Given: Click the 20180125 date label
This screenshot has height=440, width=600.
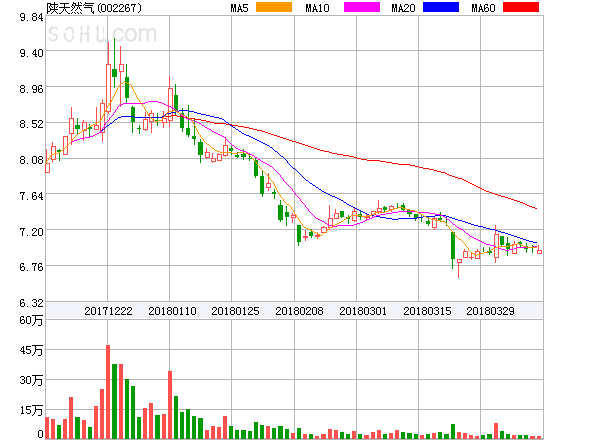Looking at the screenshot, I should [x=235, y=311].
